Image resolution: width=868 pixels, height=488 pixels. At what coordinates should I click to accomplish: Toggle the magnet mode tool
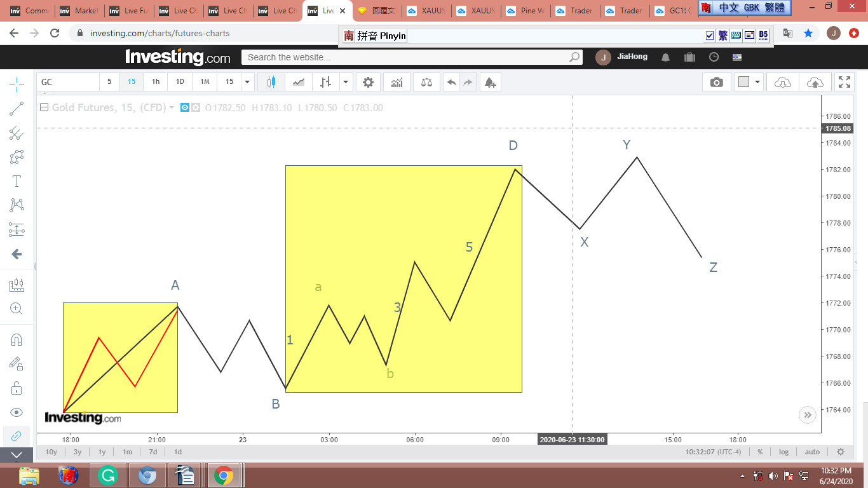coord(17,339)
